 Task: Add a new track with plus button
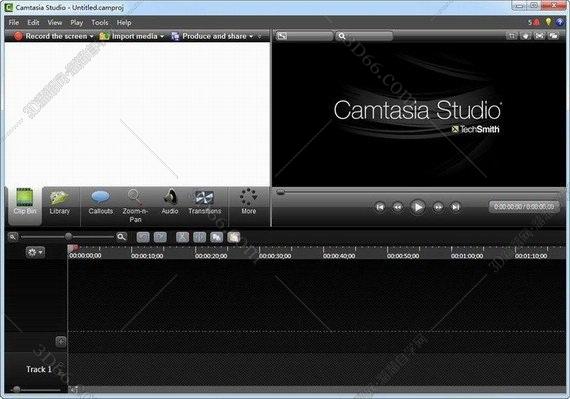click(x=61, y=341)
